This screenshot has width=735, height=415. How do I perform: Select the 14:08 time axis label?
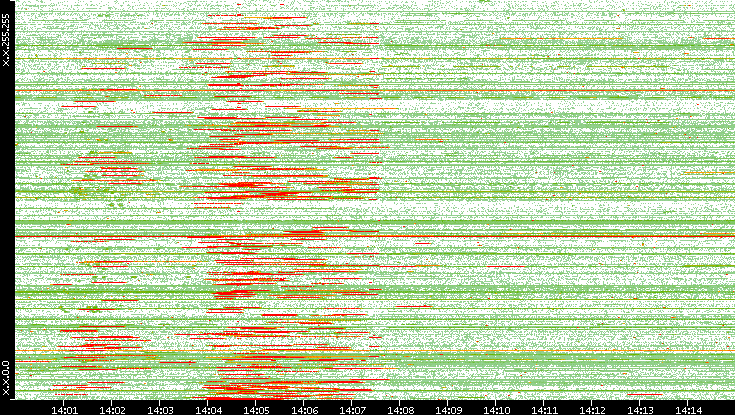click(x=399, y=410)
